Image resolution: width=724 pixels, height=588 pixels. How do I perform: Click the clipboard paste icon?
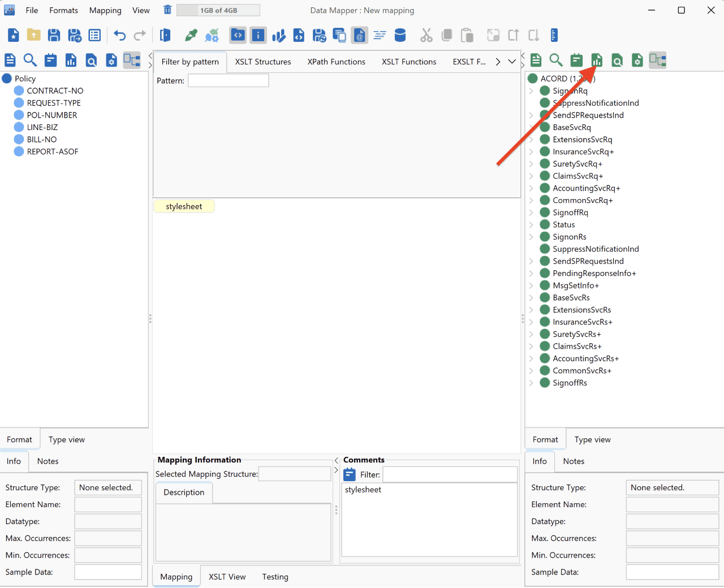(x=467, y=35)
